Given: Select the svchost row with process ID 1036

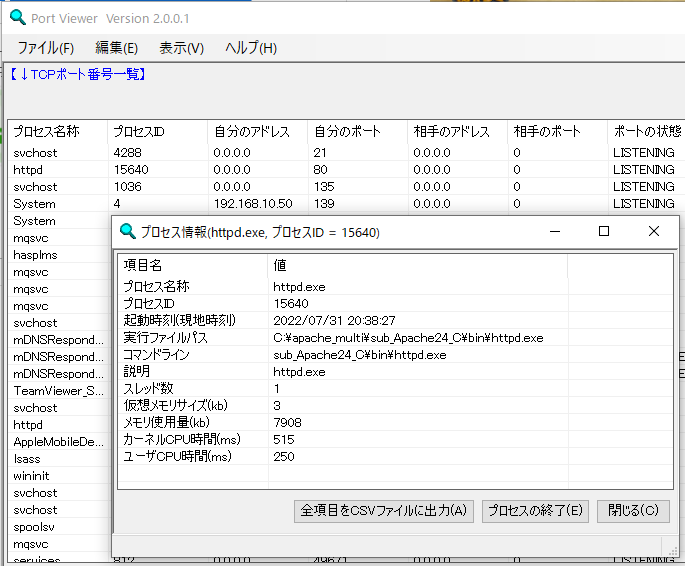Looking at the screenshot, I should pyautogui.click(x=346, y=186).
